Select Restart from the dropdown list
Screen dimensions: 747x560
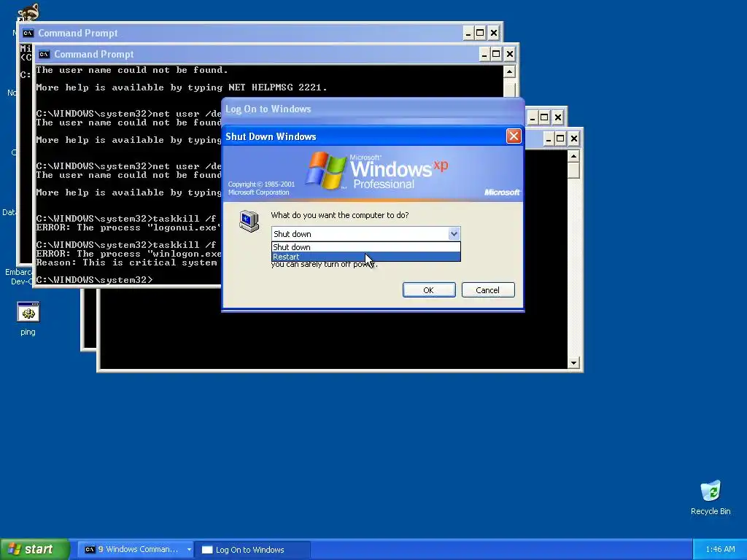[366, 257]
